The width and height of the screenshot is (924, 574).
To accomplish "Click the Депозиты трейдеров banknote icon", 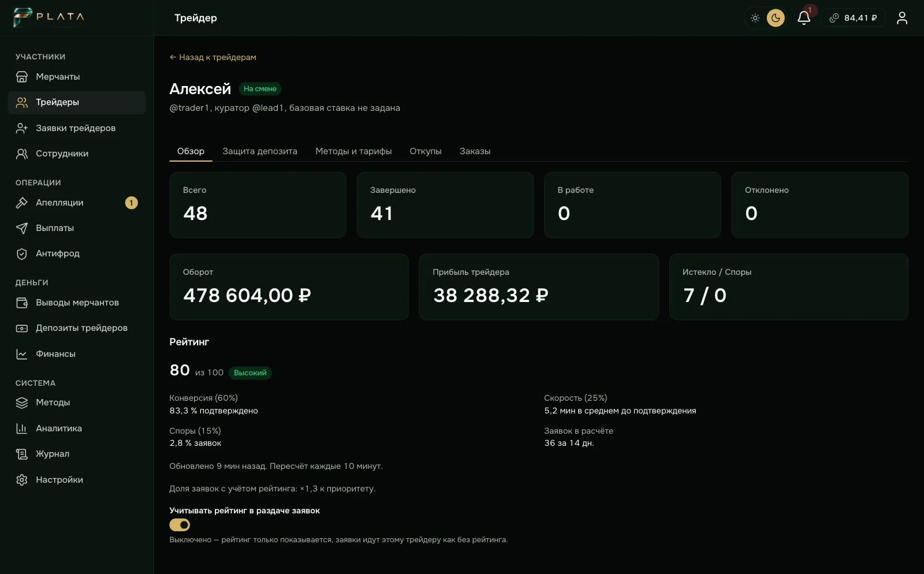I will tap(22, 328).
